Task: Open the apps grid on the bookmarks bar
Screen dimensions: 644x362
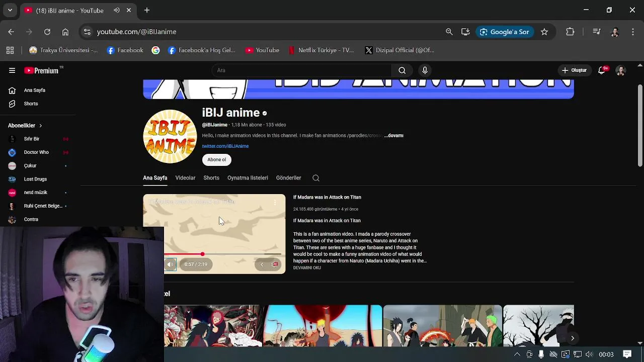Action: tap(10, 50)
